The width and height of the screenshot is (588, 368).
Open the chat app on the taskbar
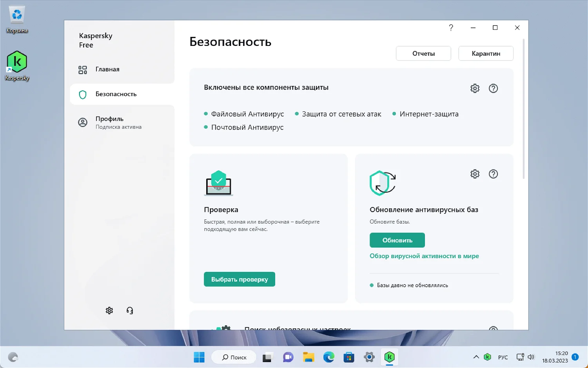pos(288,357)
